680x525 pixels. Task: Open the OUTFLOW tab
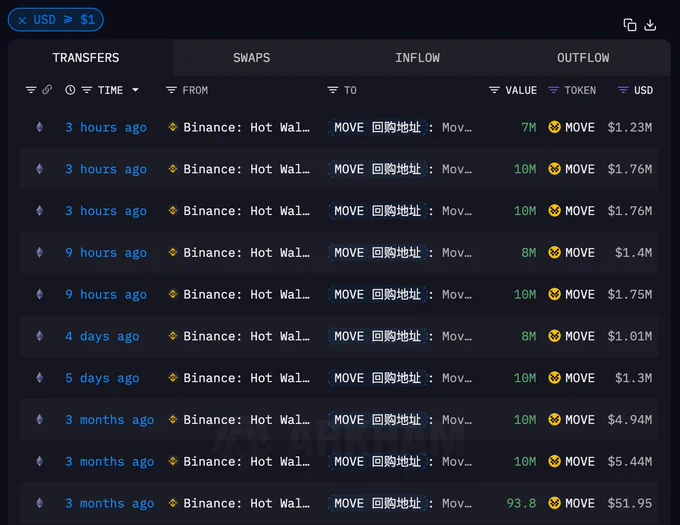[583, 58]
